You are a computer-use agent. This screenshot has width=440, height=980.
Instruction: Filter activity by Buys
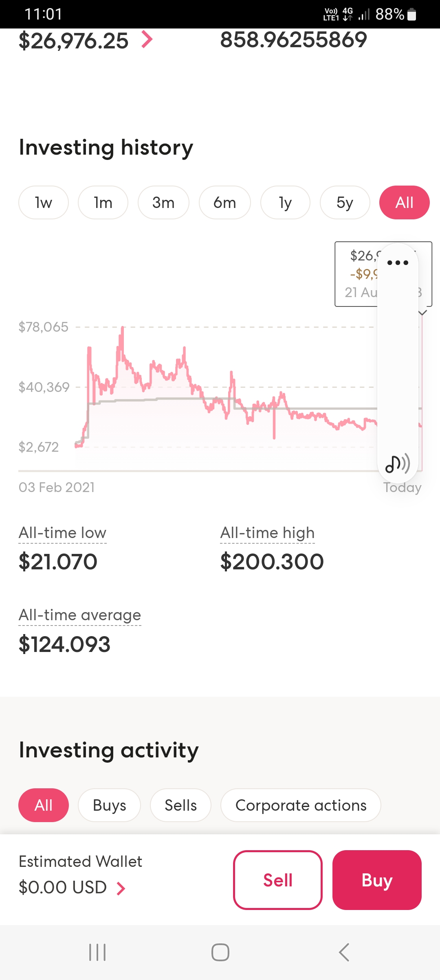(x=110, y=805)
